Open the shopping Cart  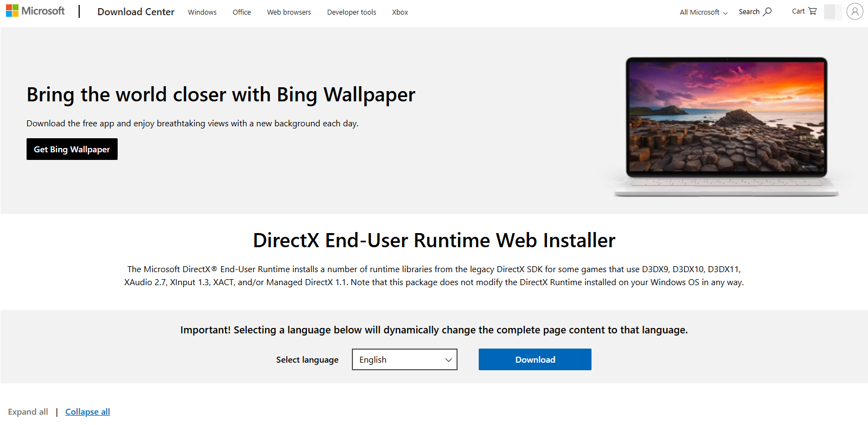tap(804, 11)
